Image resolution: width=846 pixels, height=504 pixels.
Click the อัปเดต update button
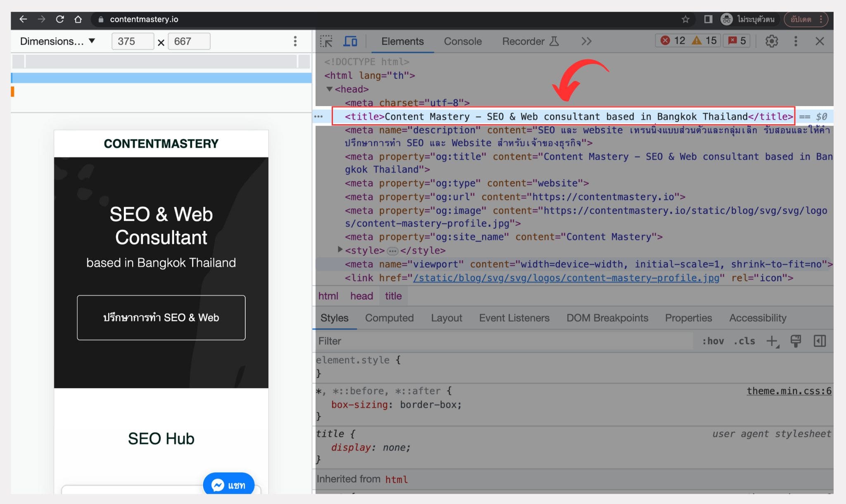click(x=801, y=19)
